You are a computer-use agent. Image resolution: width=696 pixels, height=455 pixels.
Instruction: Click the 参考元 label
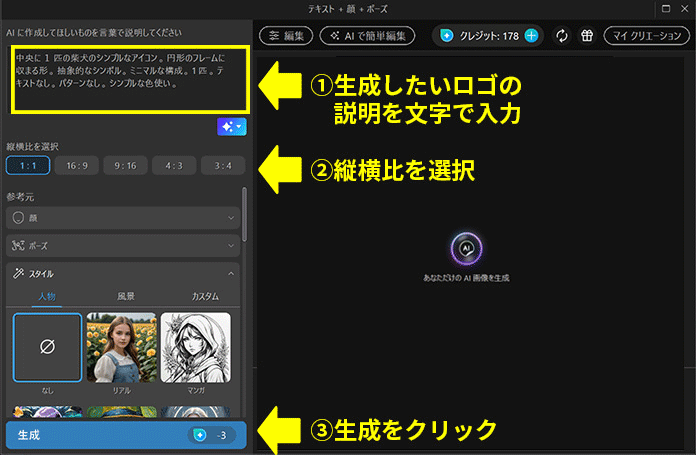20,197
